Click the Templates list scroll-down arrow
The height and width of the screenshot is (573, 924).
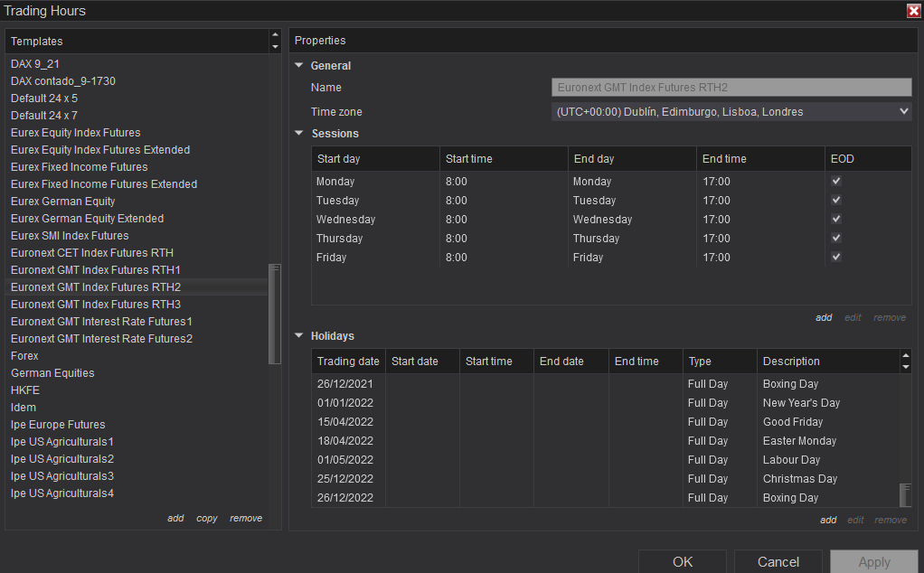pyautogui.click(x=275, y=46)
